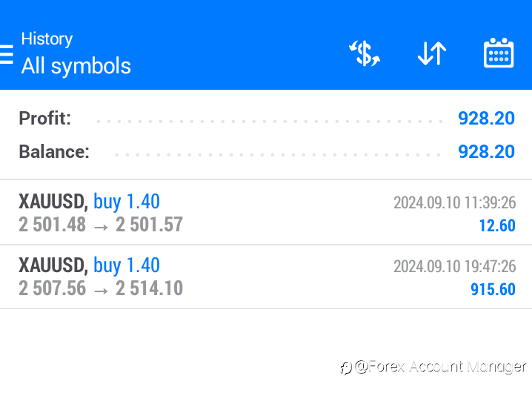Tap the 2024.09.10 19:47:26 timestamp
Screen dimensions: 532x393
[x=454, y=266]
